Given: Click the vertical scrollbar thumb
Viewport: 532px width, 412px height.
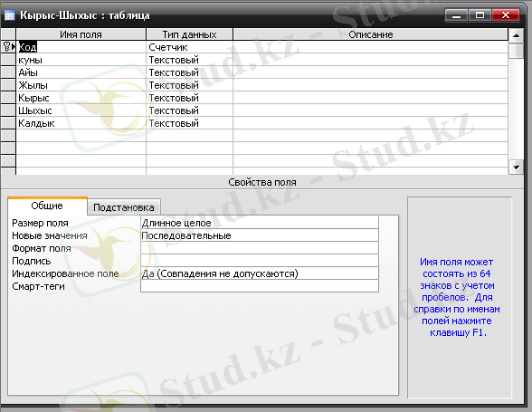Looking at the screenshot, I should point(516,51).
